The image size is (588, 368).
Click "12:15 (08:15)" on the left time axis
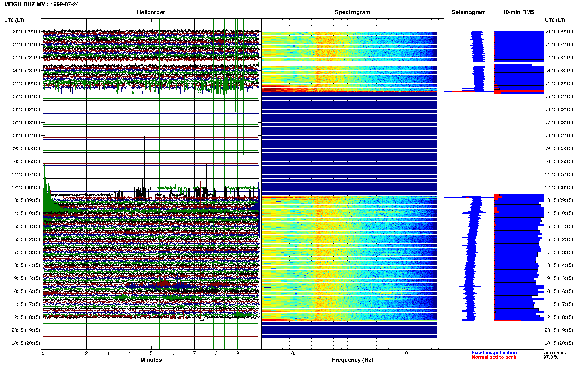(26, 187)
